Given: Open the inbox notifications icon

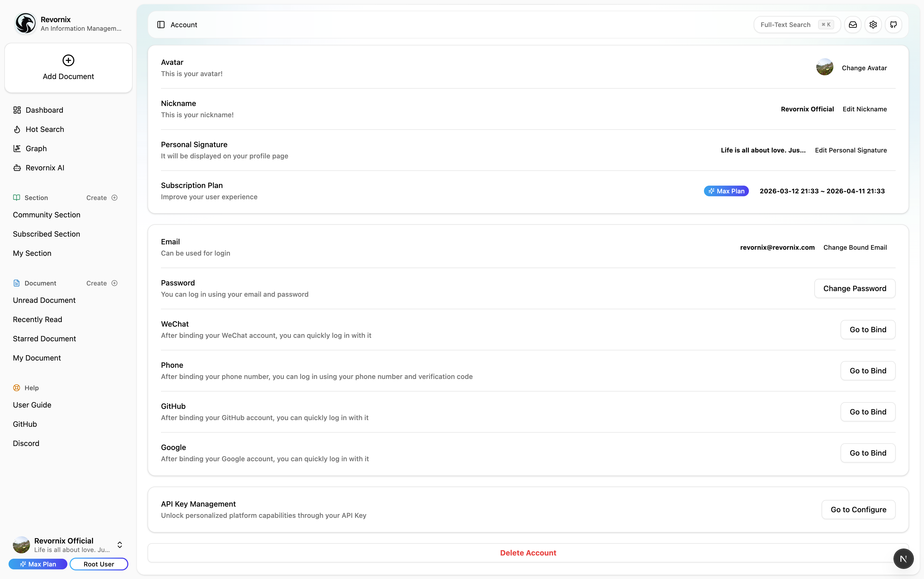Looking at the screenshot, I should pos(853,25).
